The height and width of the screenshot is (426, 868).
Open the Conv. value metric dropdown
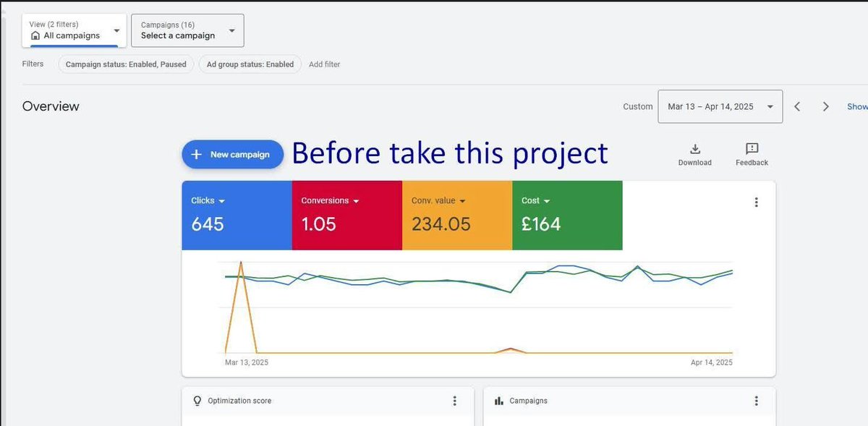(x=463, y=200)
